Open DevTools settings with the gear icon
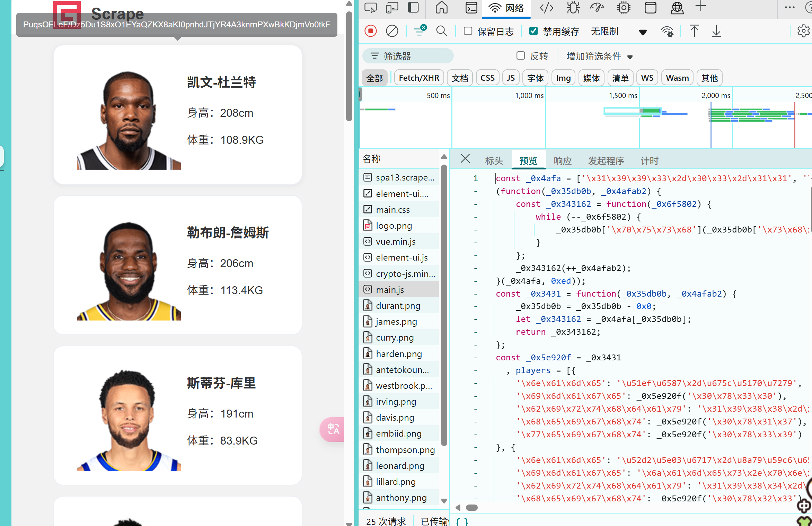This screenshot has height=526, width=812. click(803, 31)
